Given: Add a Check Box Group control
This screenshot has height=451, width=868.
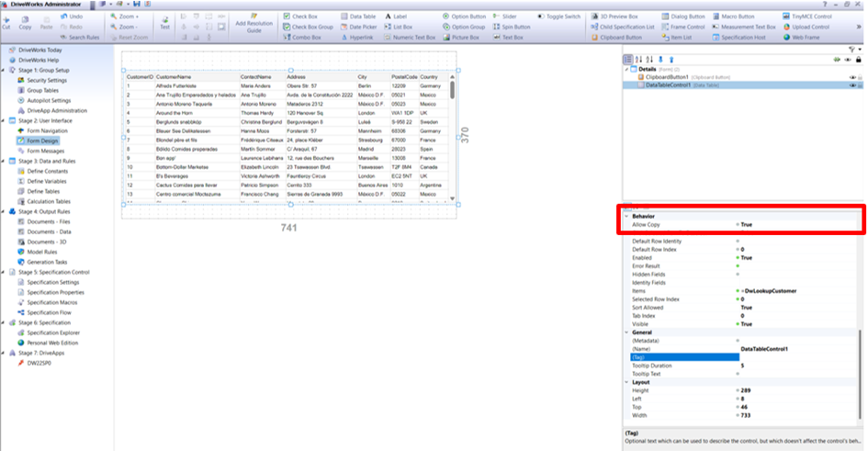Looking at the screenshot, I should pyautogui.click(x=309, y=28).
